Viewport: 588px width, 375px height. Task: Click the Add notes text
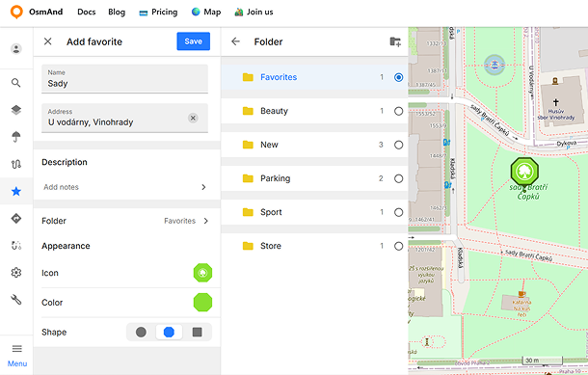pyautogui.click(x=61, y=187)
